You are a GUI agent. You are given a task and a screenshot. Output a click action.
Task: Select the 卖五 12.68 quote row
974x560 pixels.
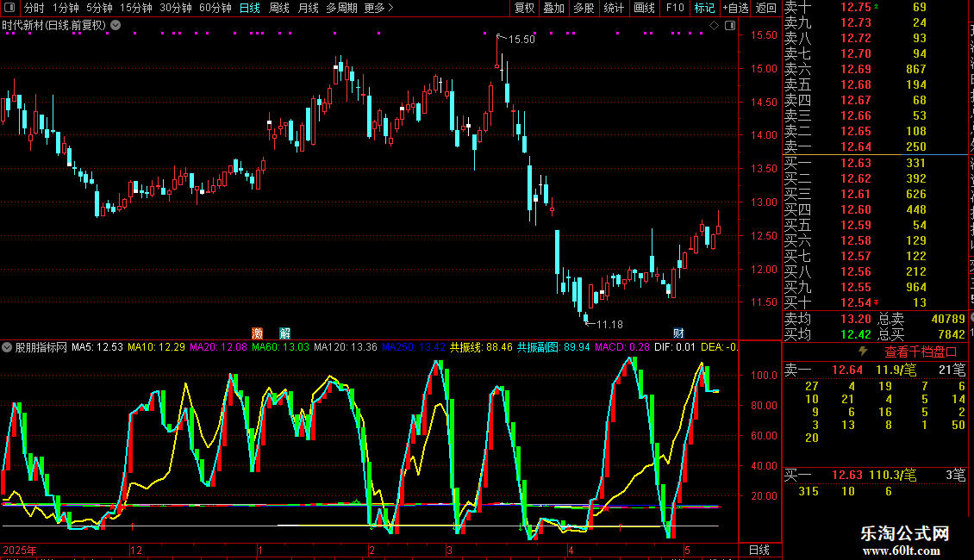(876, 84)
